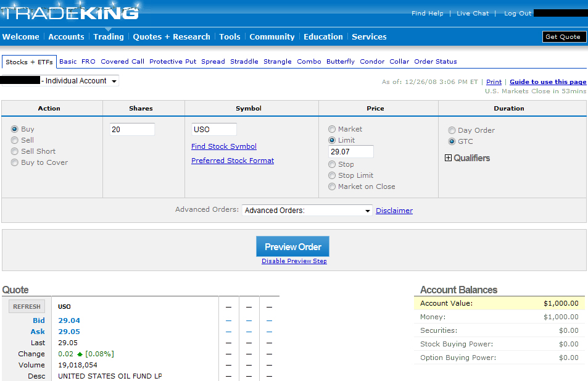The image size is (588, 381).
Task: Click the TradeKing logo
Action: click(x=70, y=12)
